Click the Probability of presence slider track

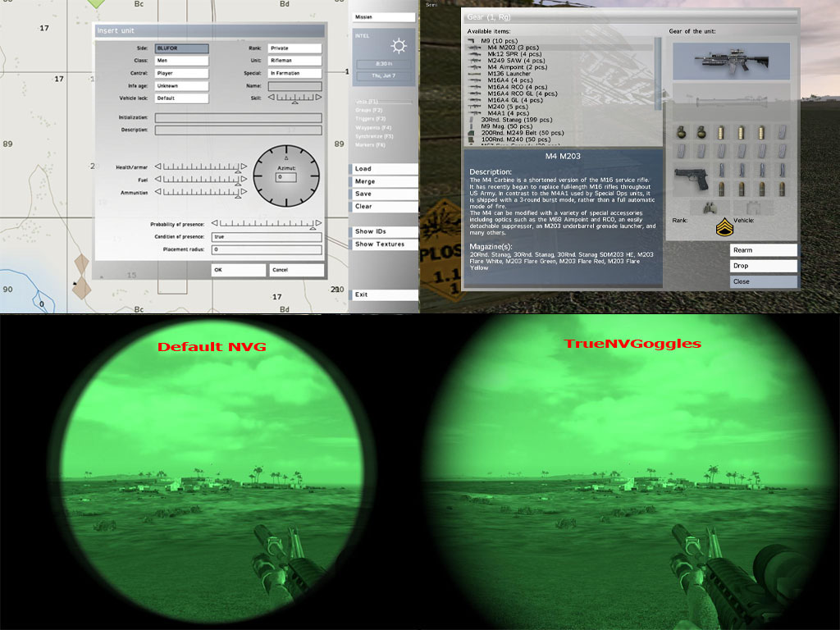tap(267, 223)
